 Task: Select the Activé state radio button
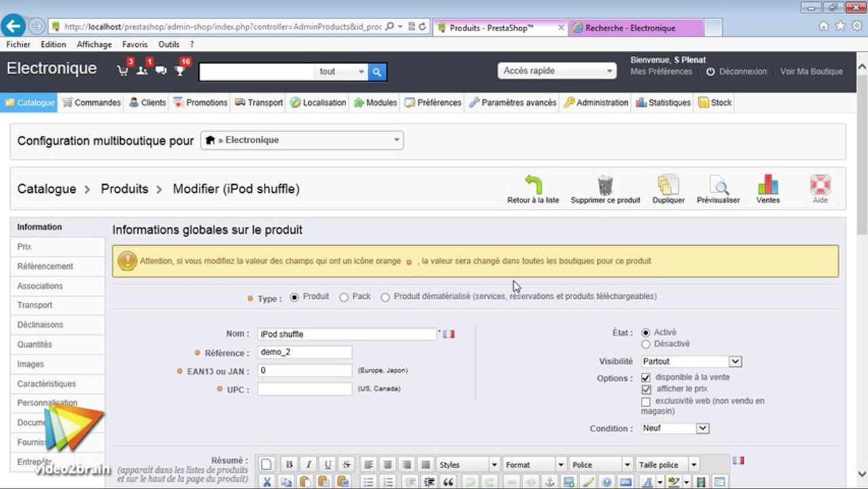click(645, 333)
